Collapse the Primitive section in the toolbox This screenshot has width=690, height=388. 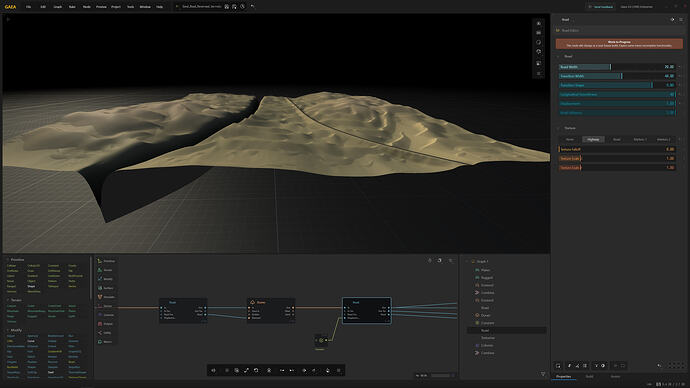click(x=7, y=260)
